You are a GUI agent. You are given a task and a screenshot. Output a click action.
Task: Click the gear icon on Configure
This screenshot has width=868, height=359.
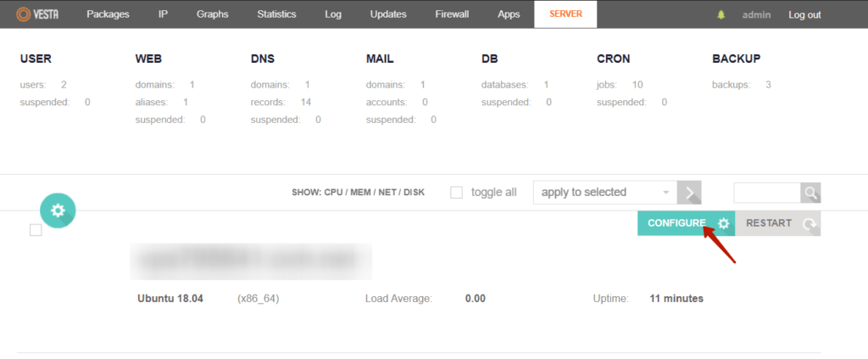pos(723,223)
